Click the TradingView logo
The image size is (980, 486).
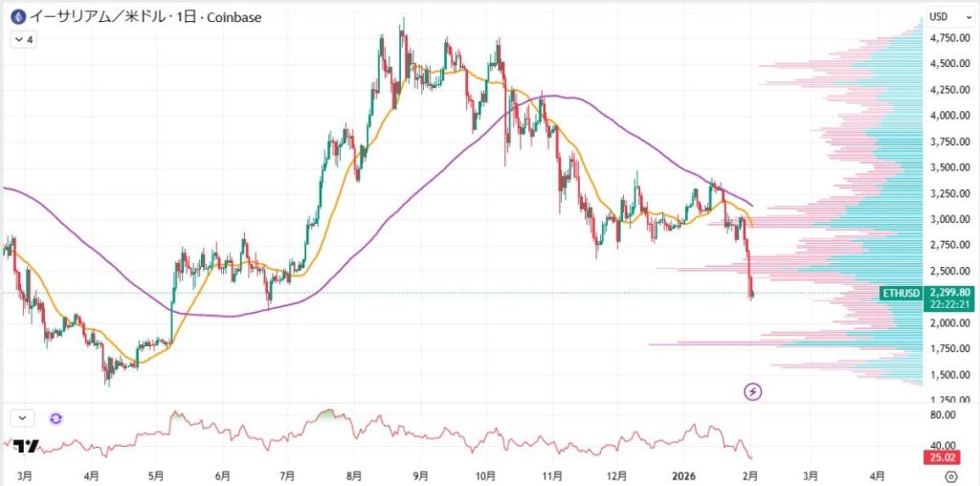pos(26,447)
